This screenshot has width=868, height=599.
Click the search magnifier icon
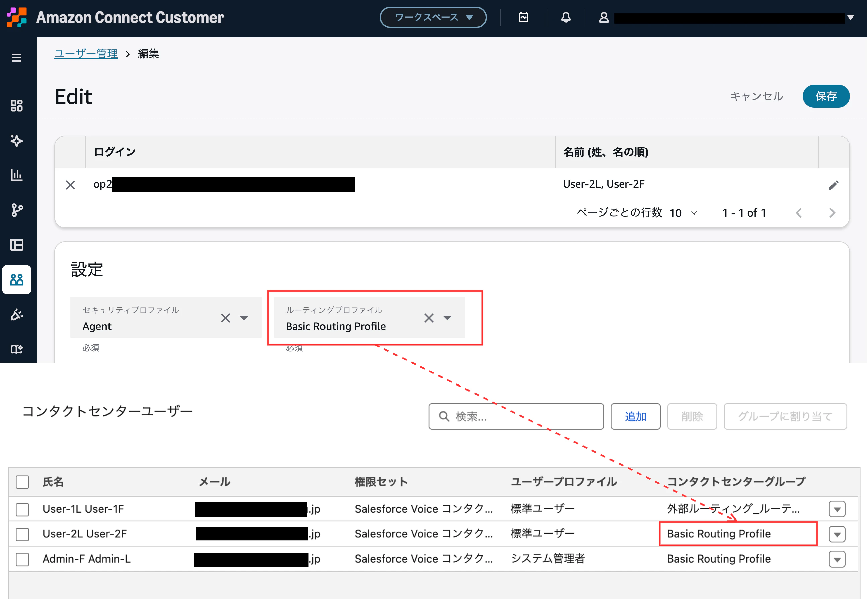[x=444, y=416]
